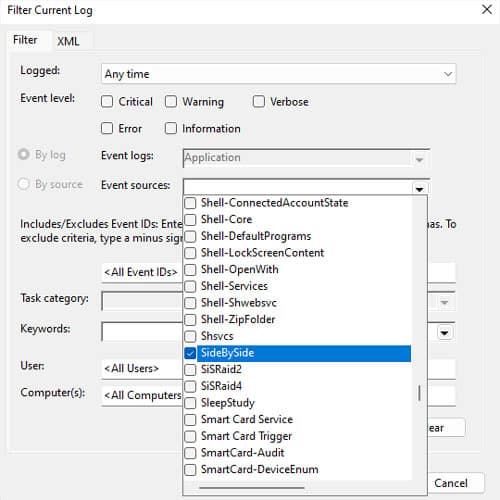Viewport: 500px width, 500px height.
Task: Tick the Information event level checkbox
Action: click(x=171, y=128)
